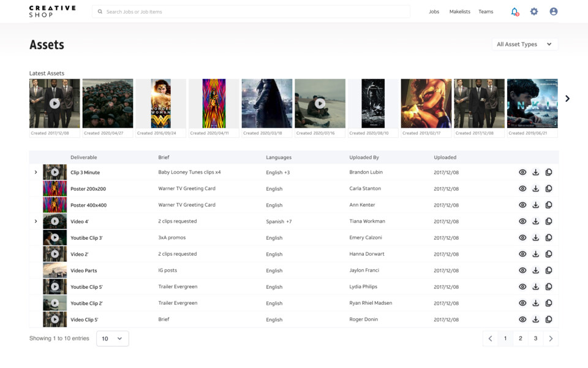Download the Video Clip 5' asset
Viewport: 588px width, 368px height.
pyautogui.click(x=535, y=320)
